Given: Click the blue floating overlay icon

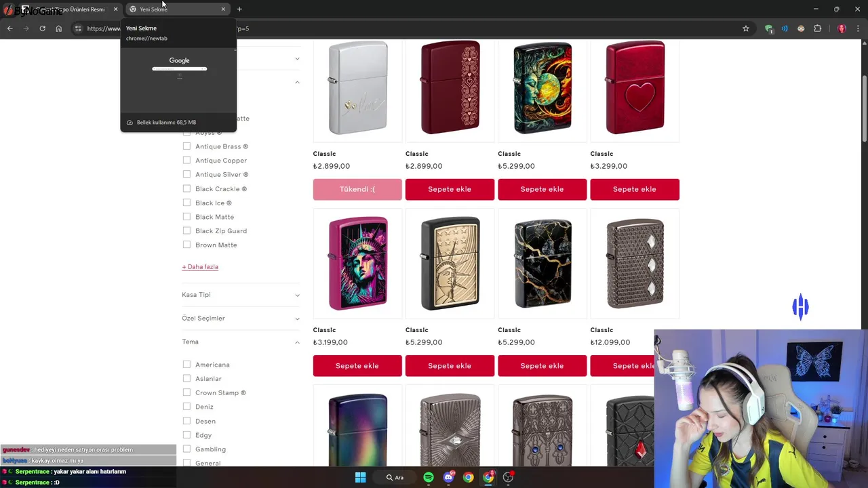Looking at the screenshot, I should point(801,306).
